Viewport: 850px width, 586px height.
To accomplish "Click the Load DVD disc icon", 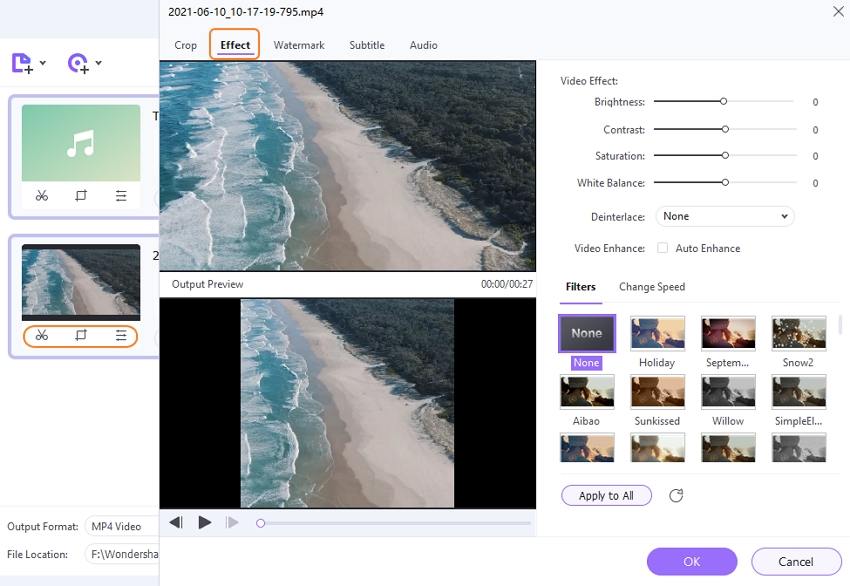I will tap(78, 63).
